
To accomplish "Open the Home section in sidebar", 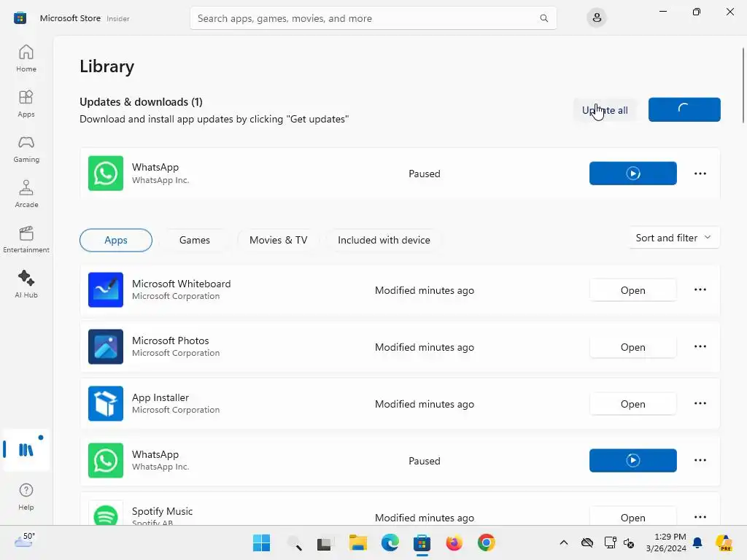I will point(26,58).
